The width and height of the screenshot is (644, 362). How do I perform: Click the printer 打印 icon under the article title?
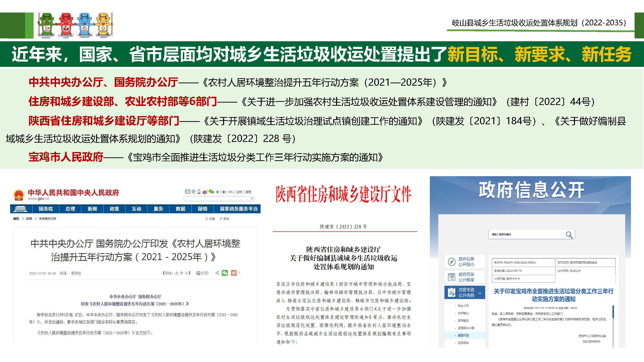point(198,273)
